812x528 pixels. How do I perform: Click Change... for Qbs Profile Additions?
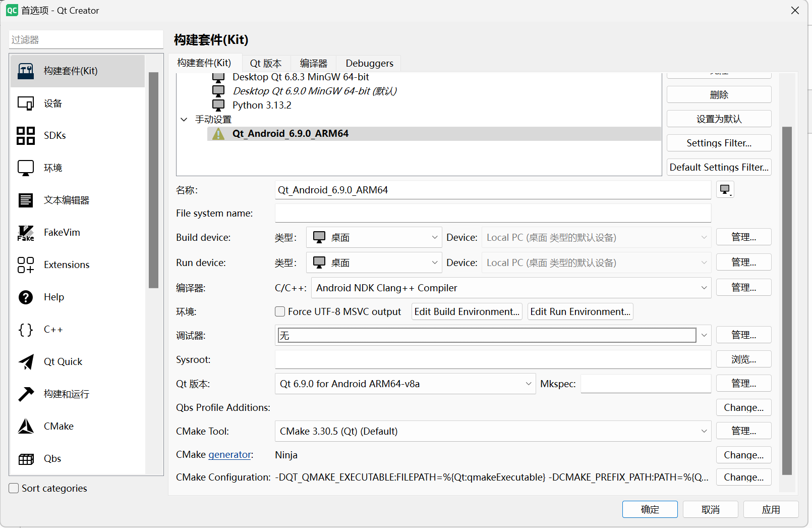point(744,408)
